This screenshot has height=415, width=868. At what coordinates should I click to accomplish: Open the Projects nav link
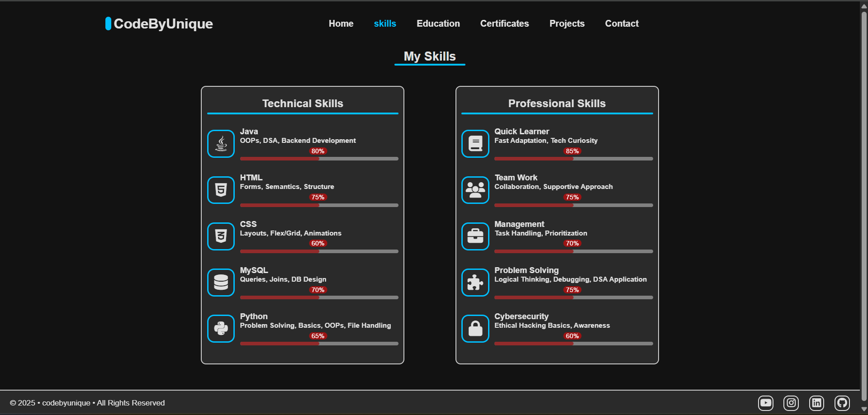(x=567, y=24)
